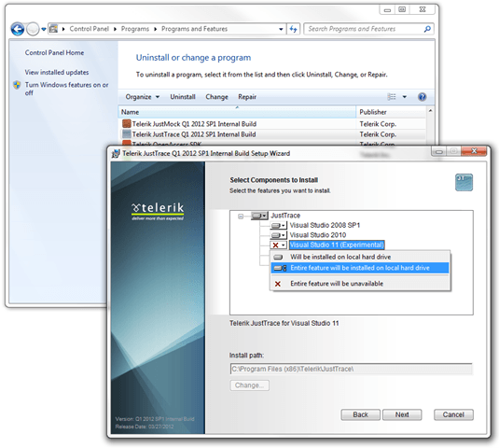Screen dimensions: 499x448
Task: Open Control Panel Home link
Action: 54,53
